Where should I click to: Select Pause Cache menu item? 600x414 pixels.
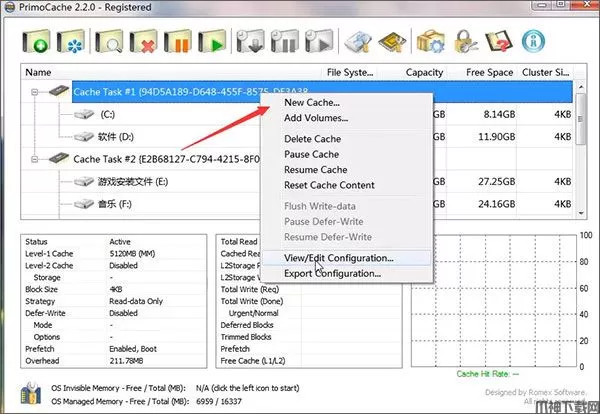[311, 154]
